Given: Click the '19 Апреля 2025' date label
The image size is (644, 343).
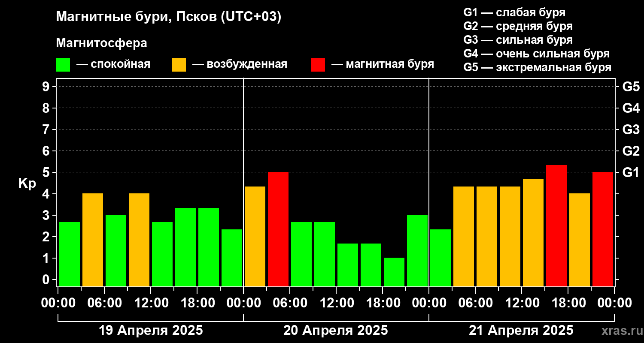Looking at the screenshot, I should tap(151, 331).
